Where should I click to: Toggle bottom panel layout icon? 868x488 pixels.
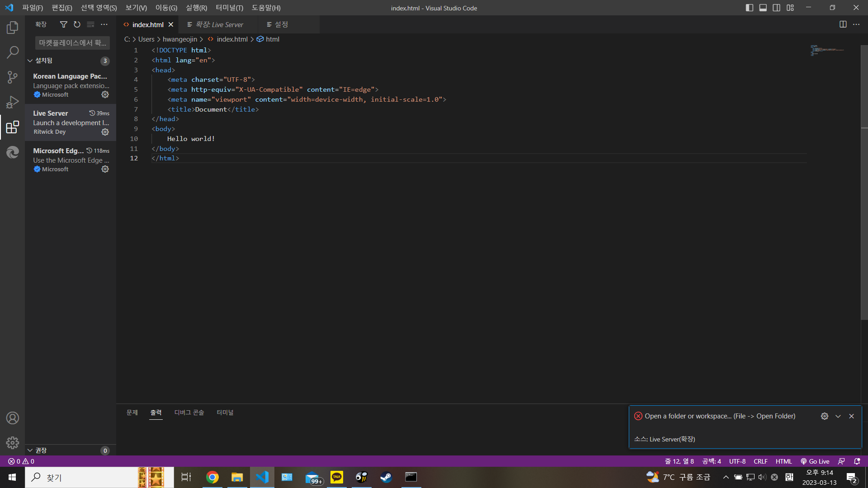[763, 8]
